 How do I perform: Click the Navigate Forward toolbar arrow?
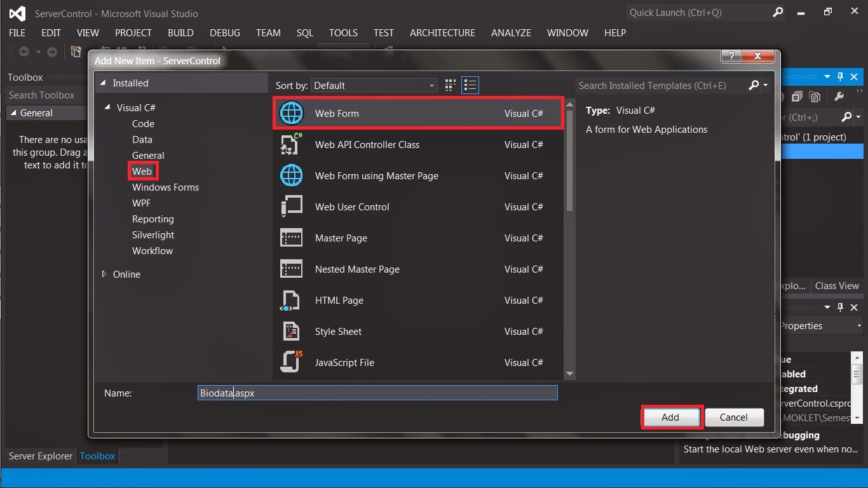52,52
